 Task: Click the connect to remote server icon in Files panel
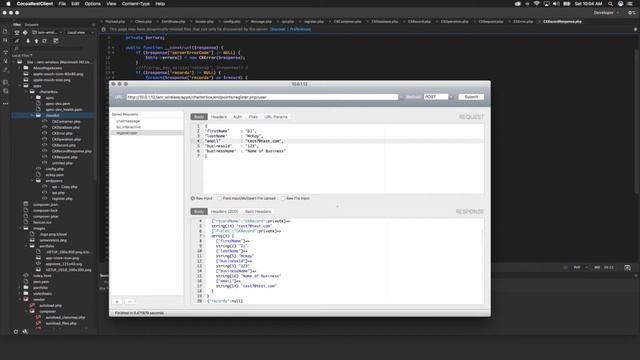[17, 41]
